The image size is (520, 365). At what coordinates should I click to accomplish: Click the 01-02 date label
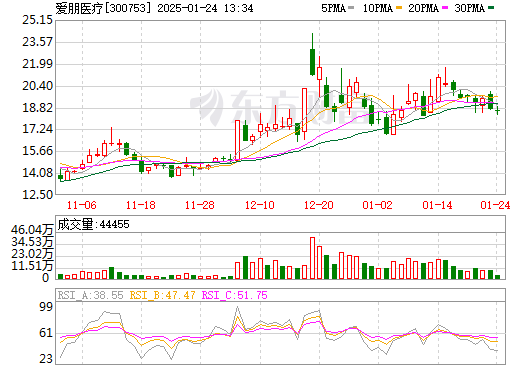(378, 205)
